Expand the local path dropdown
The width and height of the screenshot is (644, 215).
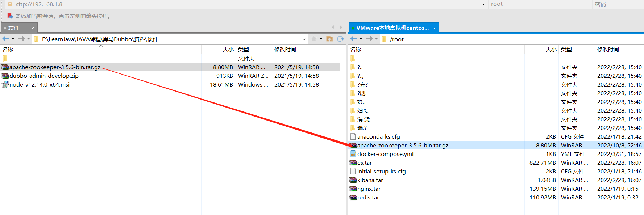click(304, 39)
